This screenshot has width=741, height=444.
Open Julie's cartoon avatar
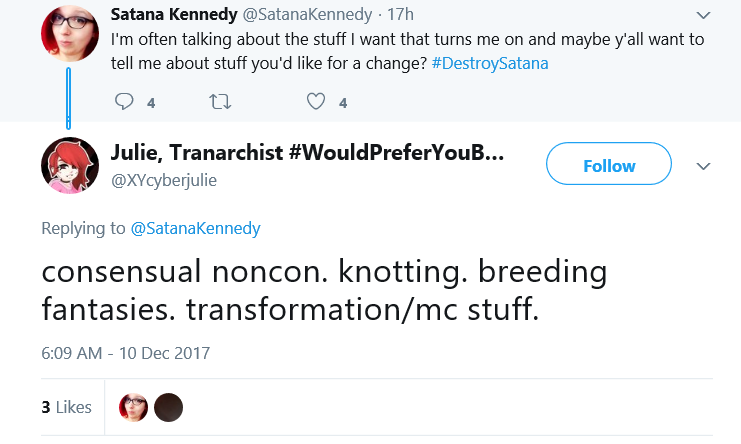[x=70, y=165]
